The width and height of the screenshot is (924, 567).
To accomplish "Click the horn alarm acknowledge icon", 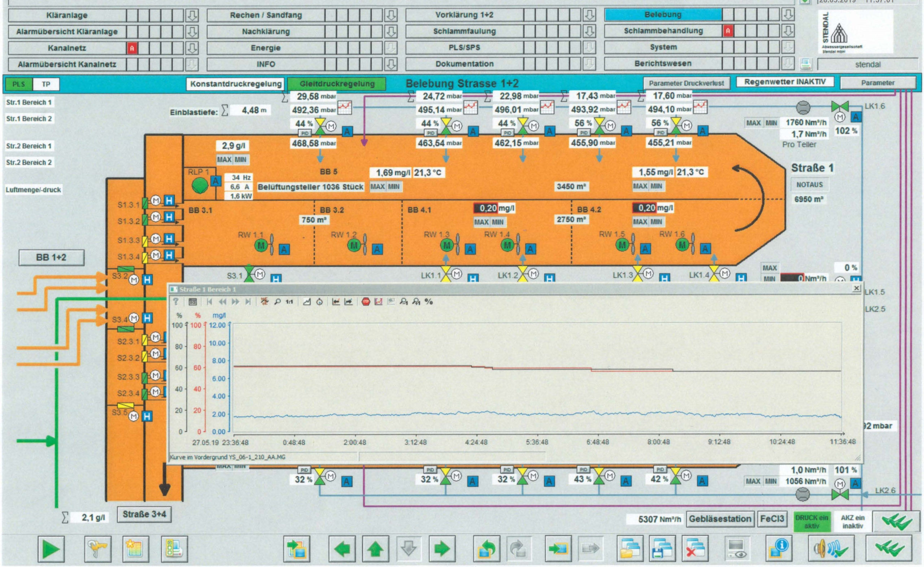I will [831, 549].
